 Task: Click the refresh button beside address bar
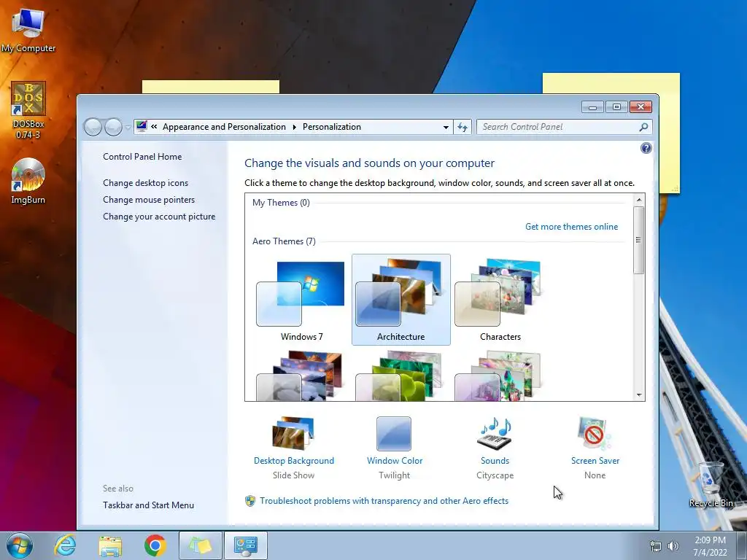point(462,127)
